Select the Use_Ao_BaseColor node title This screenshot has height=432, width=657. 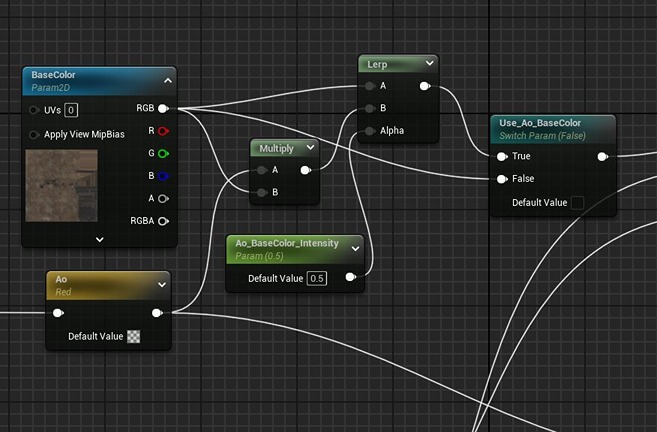[540, 123]
